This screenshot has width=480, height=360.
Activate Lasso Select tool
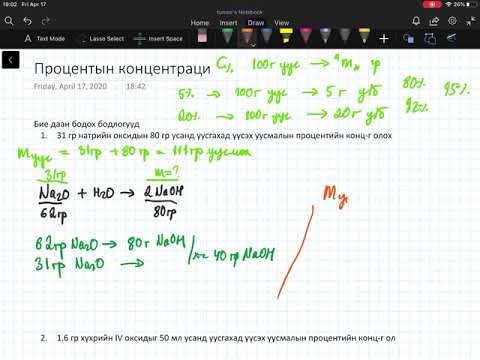coord(102,39)
